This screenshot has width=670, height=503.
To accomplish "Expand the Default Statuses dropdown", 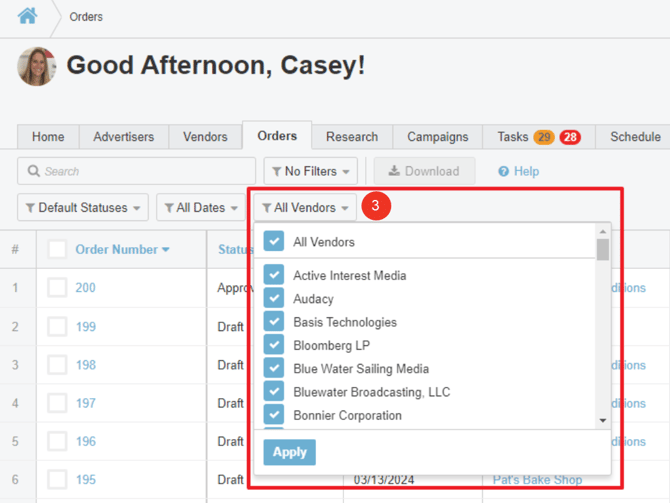I will pos(83,208).
